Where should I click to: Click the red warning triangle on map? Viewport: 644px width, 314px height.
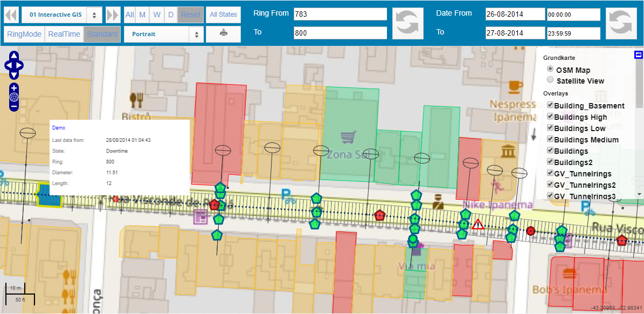point(477,224)
